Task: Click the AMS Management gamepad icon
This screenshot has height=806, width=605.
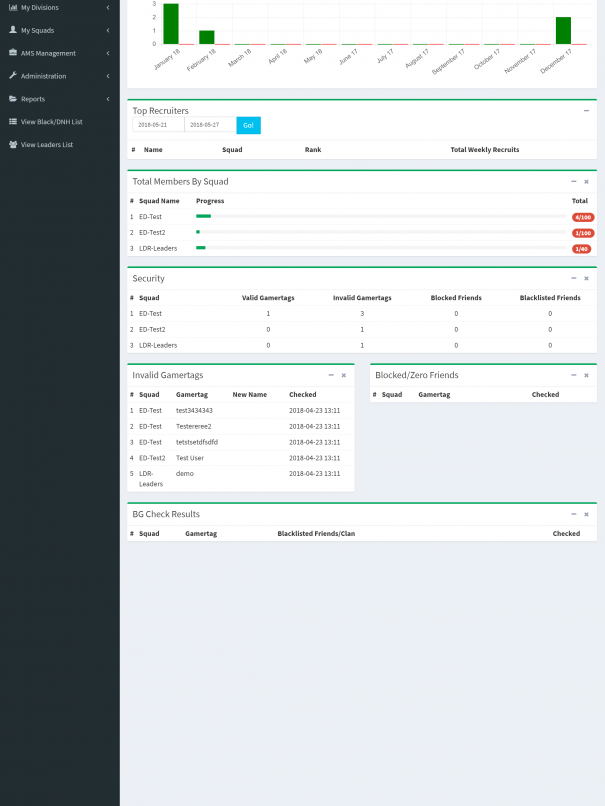Action: click(x=12, y=53)
